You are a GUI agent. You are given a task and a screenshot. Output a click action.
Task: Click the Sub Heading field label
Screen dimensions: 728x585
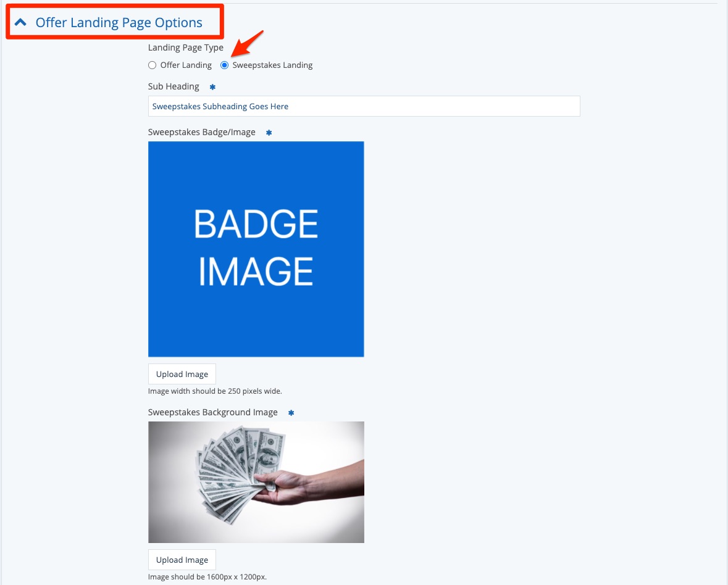pos(174,86)
